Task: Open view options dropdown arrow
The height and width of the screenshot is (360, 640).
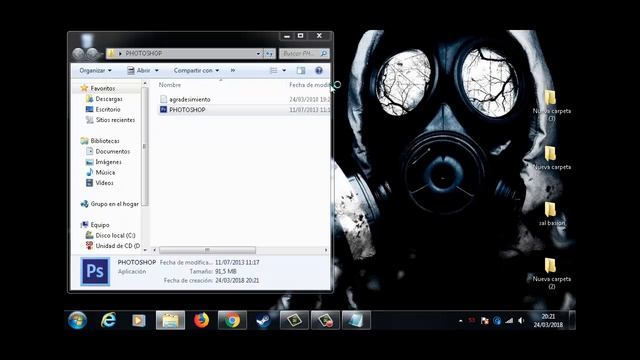Action: 284,71
